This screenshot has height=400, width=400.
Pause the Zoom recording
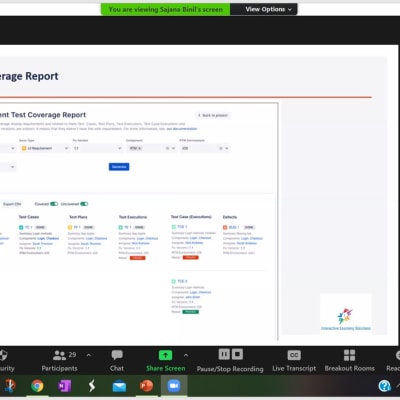click(224, 354)
